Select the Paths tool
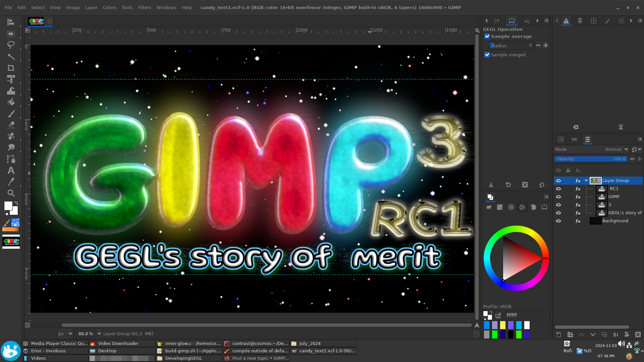This screenshot has width=644, height=362. point(11,159)
